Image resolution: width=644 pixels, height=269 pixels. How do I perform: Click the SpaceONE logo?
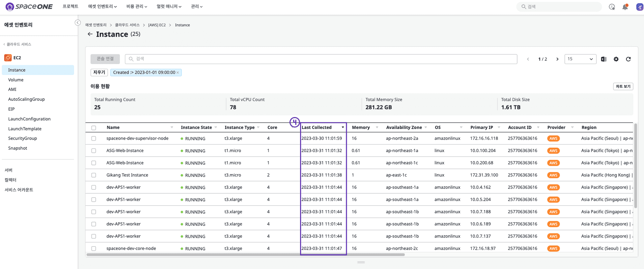(x=29, y=6)
